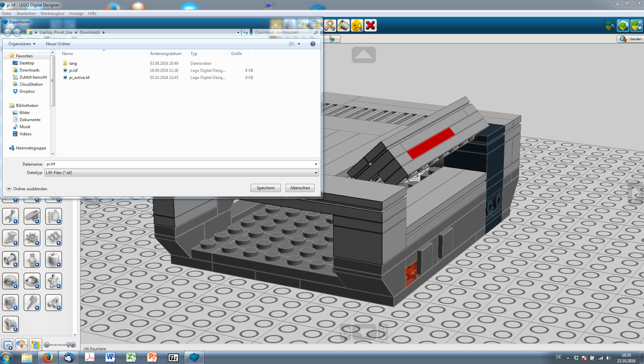Switch to the Bricks palette tab
Viewport: 644px width, 364px height.
tap(8, 345)
